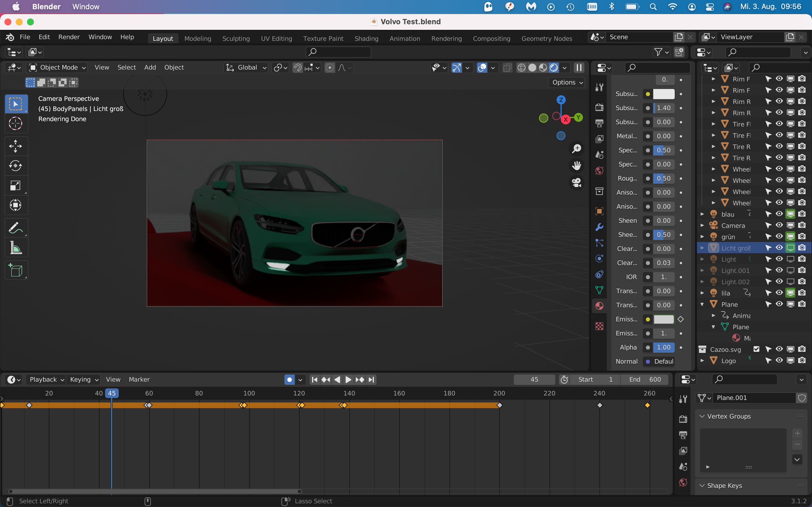
Task: Click the Emission color swatch
Action: [x=663, y=319]
